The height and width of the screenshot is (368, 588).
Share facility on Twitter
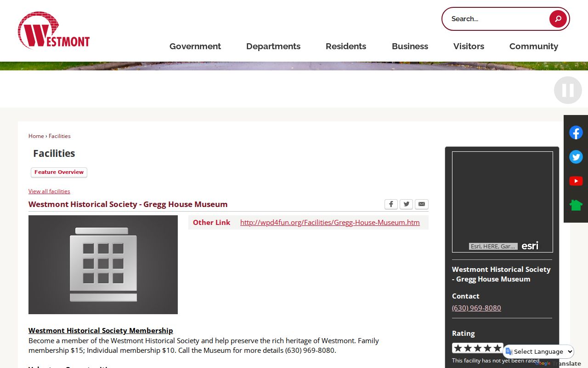pos(406,204)
